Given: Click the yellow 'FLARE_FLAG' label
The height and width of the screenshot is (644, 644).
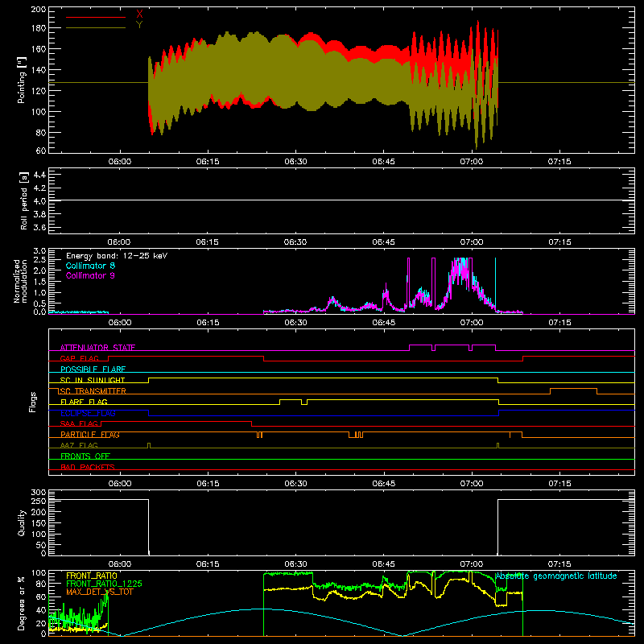Looking at the screenshot, I should [x=84, y=402].
